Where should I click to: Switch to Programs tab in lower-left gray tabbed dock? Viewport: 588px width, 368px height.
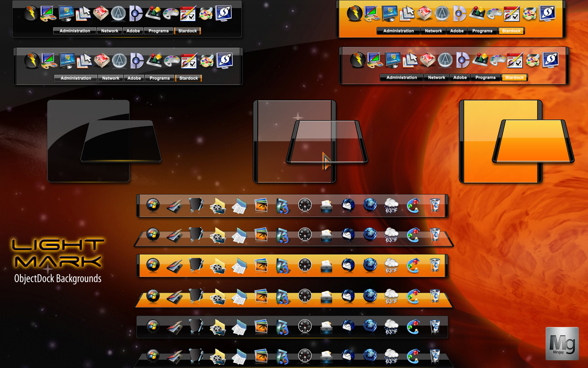(x=160, y=78)
